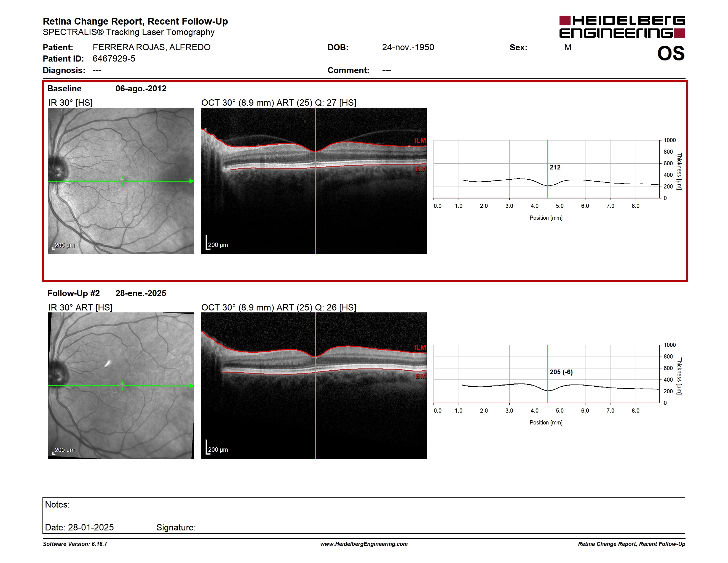Click Patient ID value 6467929-5
Viewport: 728px width, 563px height.
point(114,59)
